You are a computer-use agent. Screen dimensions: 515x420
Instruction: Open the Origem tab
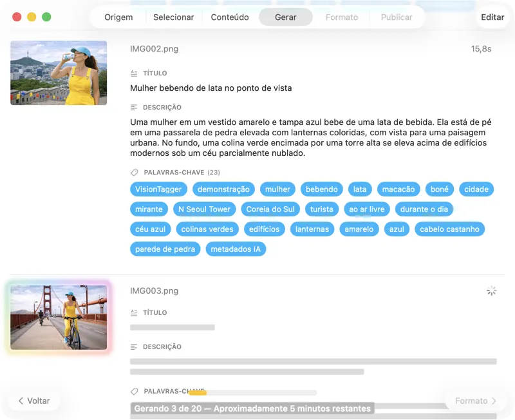coord(118,17)
